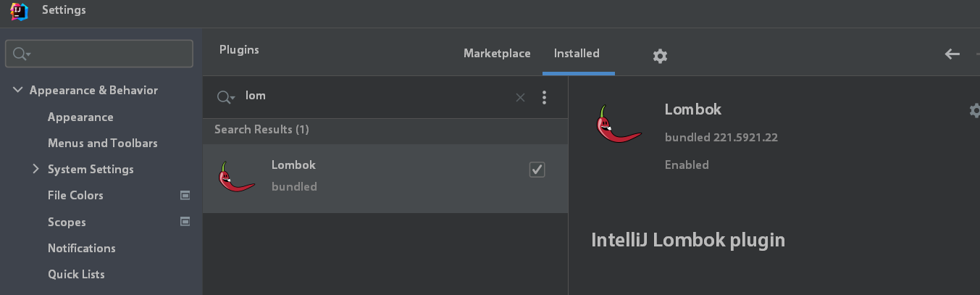This screenshot has height=295, width=980.
Task: Open the plugin search options three-dot menu
Action: (544, 97)
